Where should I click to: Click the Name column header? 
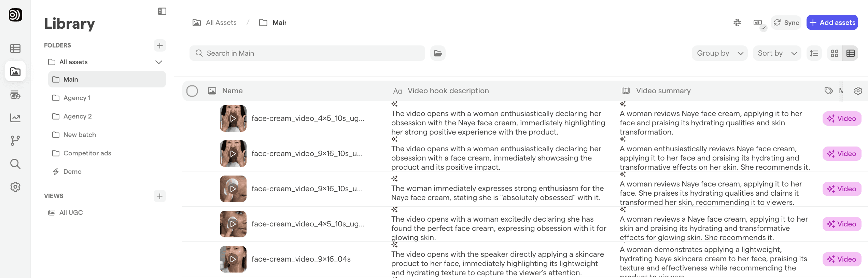[x=233, y=91]
